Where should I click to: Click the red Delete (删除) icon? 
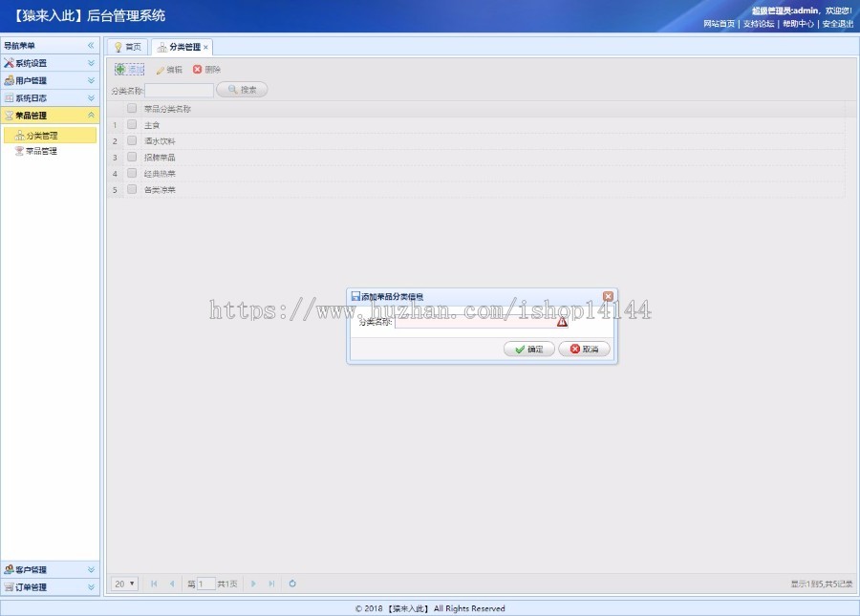click(x=198, y=70)
